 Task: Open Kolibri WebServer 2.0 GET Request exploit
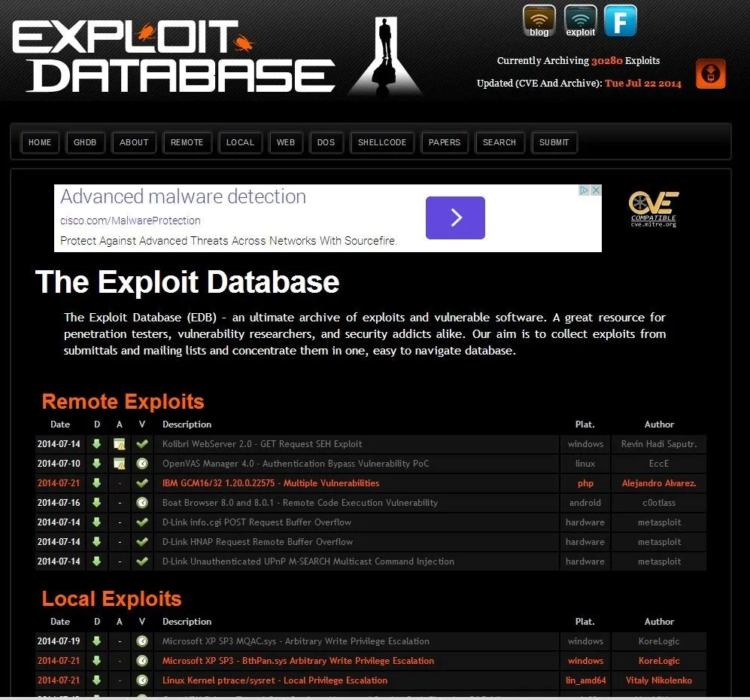(x=262, y=444)
